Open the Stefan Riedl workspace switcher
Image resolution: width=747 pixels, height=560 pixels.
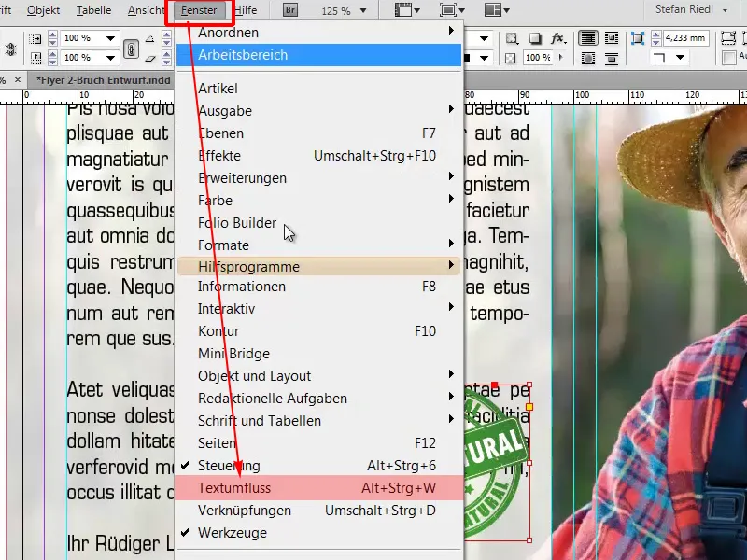point(691,9)
